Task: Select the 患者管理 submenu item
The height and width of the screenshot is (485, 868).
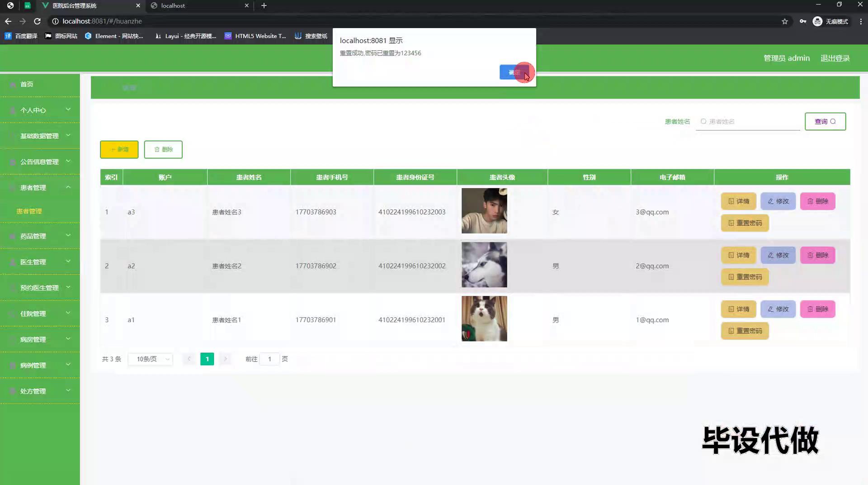Action: [29, 211]
